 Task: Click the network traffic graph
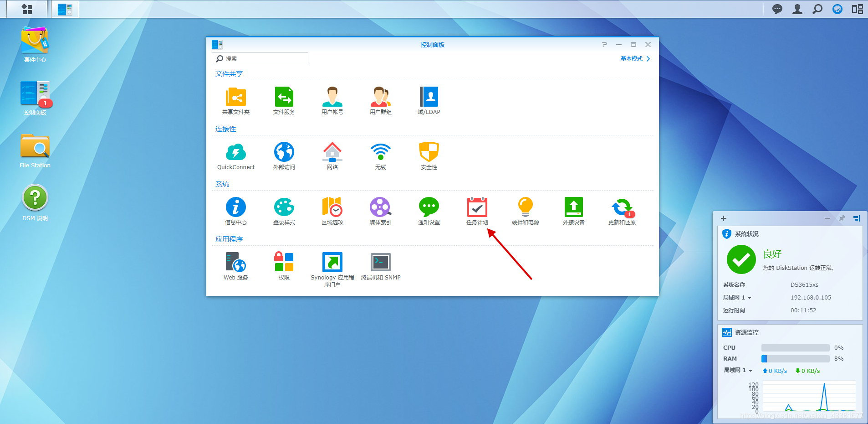[x=809, y=396]
